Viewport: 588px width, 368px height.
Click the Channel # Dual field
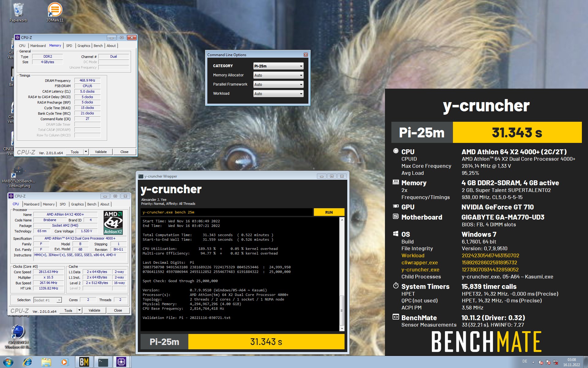pos(113,56)
